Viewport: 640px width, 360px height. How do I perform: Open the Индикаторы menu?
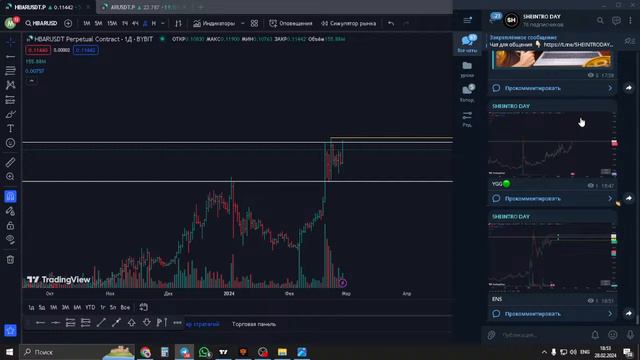click(x=214, y=23)
